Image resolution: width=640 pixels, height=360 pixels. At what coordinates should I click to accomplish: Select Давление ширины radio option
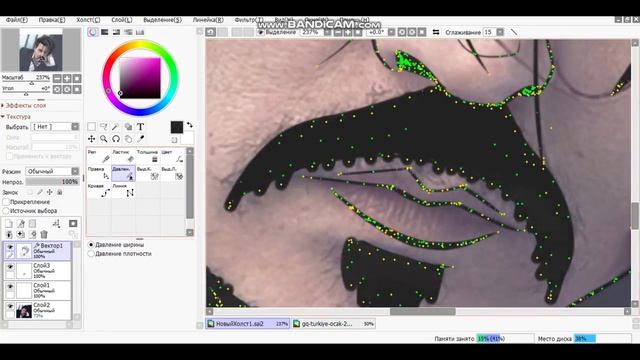coord(91,244)
